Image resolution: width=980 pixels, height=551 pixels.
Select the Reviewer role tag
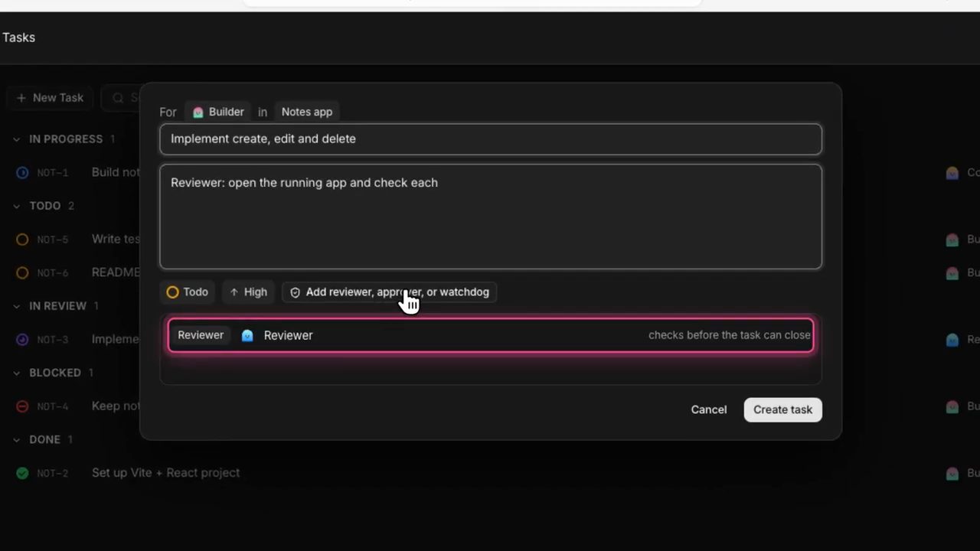pos(201,335)
